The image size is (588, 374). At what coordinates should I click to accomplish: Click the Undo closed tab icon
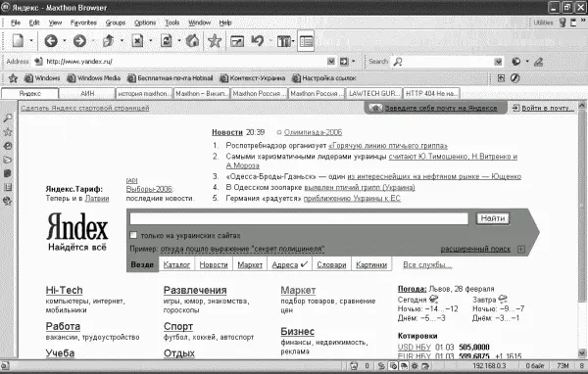point(258,40)
